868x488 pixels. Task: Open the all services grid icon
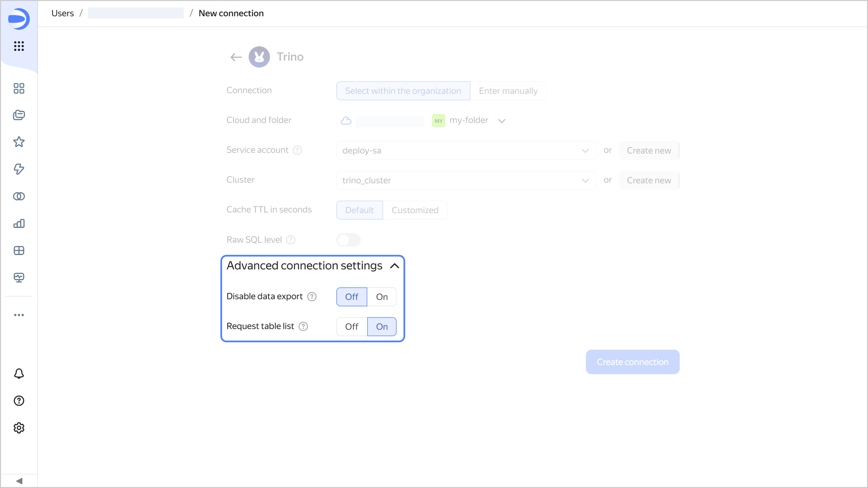(19, 46)
